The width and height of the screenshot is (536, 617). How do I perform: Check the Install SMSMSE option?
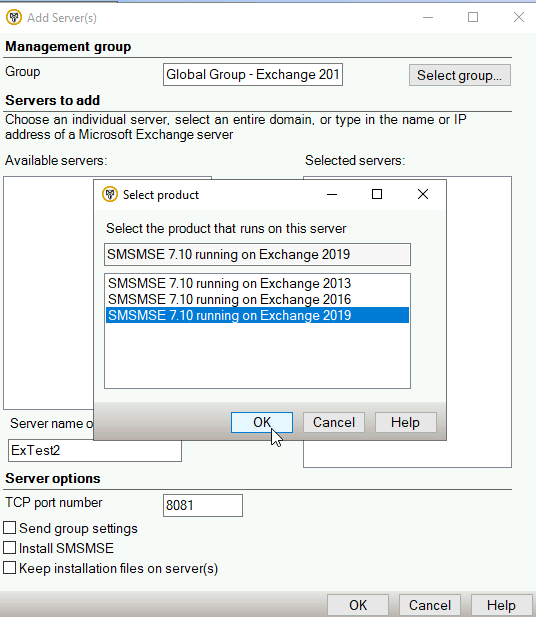(x=9, y=548)
